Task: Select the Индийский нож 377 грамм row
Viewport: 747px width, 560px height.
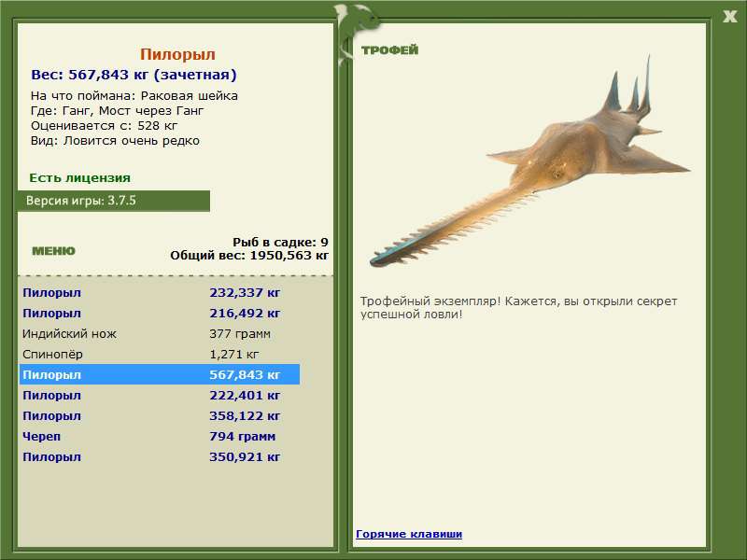Action: 160,333
